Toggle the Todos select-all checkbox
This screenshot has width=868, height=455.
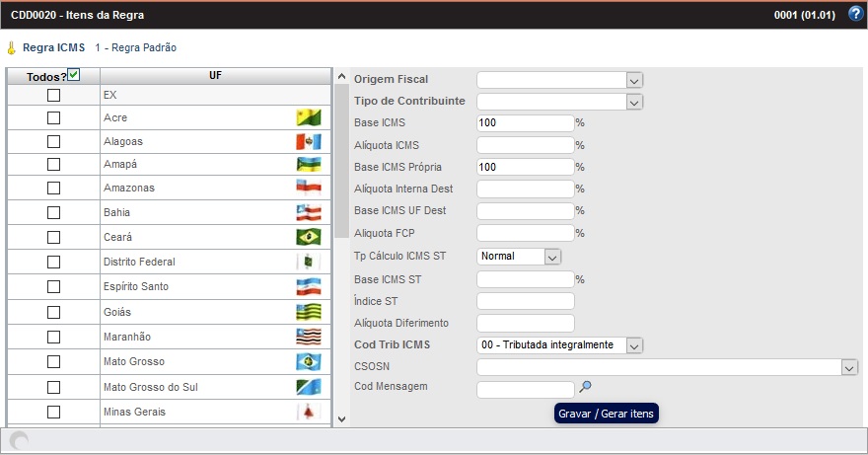(x=73, y=75)
